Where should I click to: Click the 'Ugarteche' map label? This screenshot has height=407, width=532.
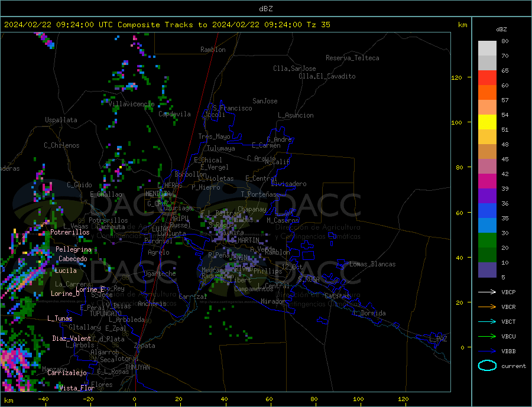pos(160,273)
